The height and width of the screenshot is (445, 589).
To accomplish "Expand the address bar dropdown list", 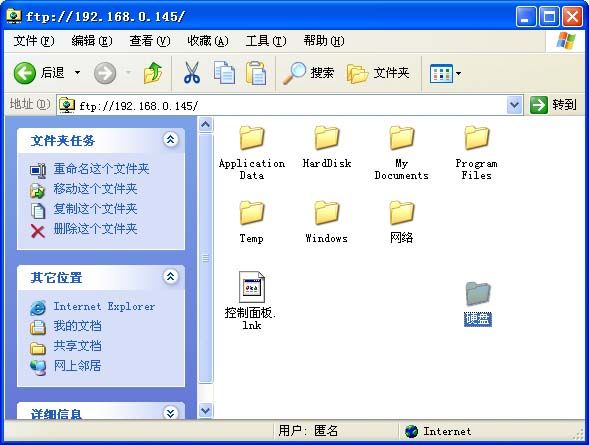I will click(514, 106).
